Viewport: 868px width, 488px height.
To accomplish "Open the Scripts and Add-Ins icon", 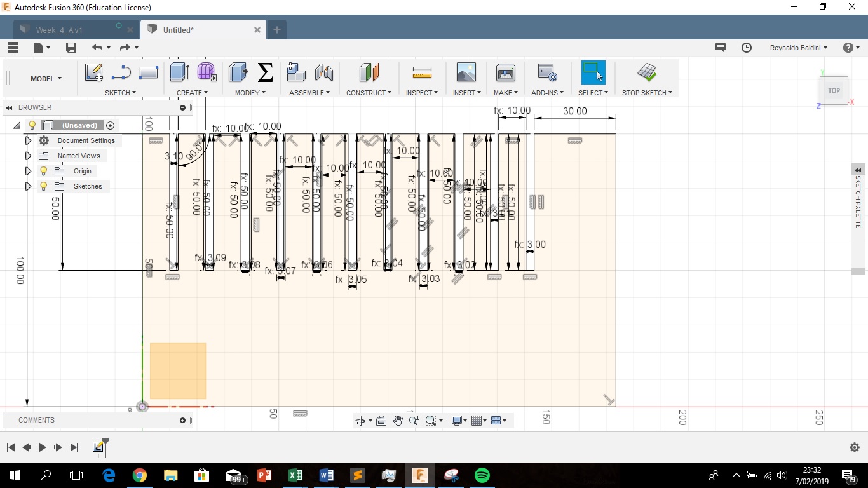I will [x=547, y=72].
